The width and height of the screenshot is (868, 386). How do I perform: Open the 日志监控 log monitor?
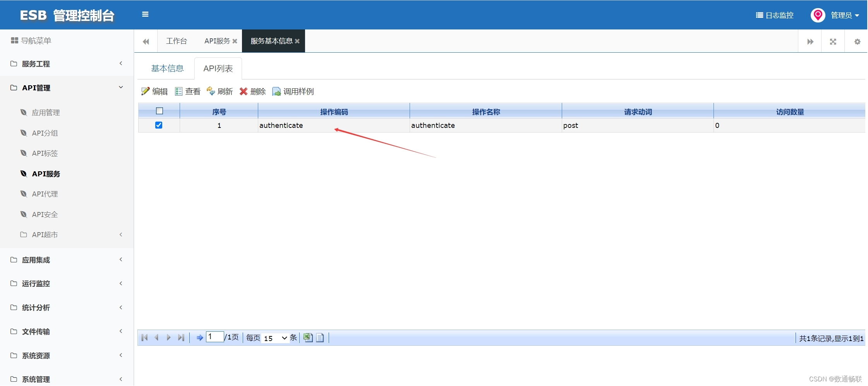pyautogui.click(x=775, y=15)
